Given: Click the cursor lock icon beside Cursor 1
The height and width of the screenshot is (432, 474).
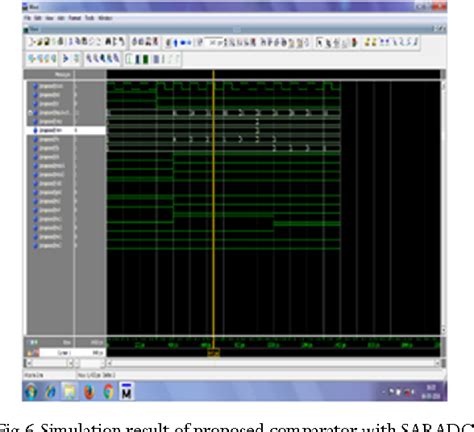Looking at the screenshot, I should 29,353.
